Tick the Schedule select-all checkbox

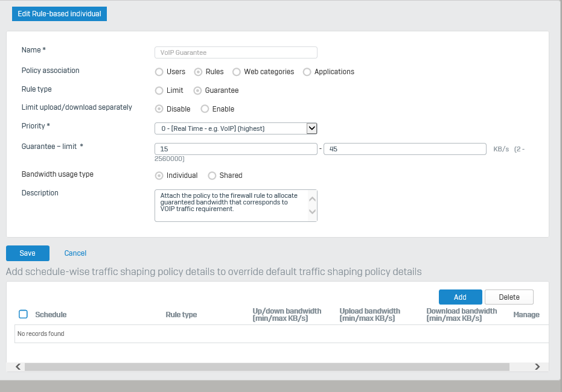point(23,314)
